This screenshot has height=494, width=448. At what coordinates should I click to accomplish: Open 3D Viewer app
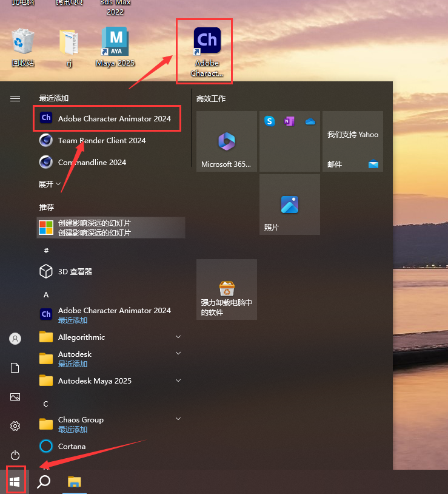[111, 271]
